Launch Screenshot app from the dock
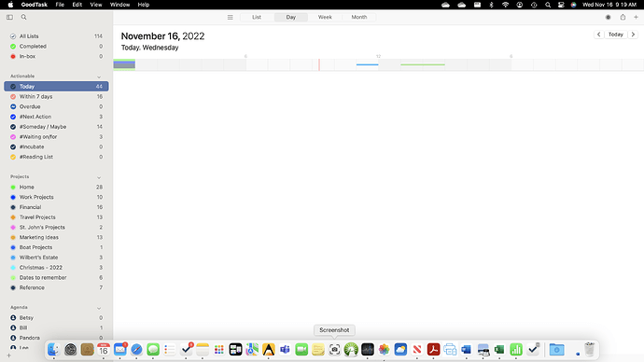 click(x=334, y=350)
